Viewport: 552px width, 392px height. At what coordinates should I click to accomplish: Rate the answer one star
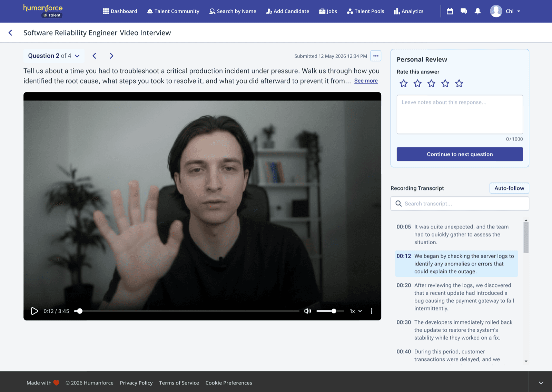(404, 84)
